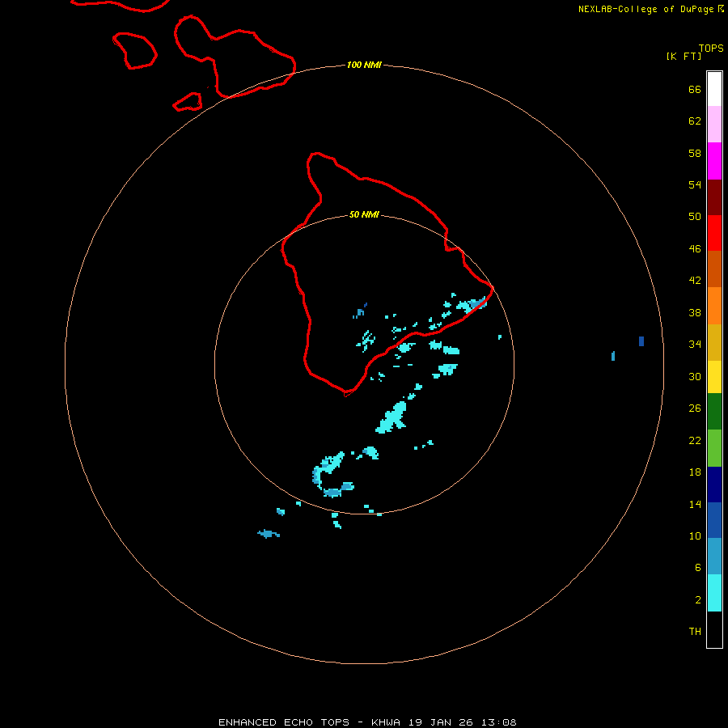This screenshot has height=728, width=728.
Task: Click the white color swatch in legend
Action: (x=714, y=89)
